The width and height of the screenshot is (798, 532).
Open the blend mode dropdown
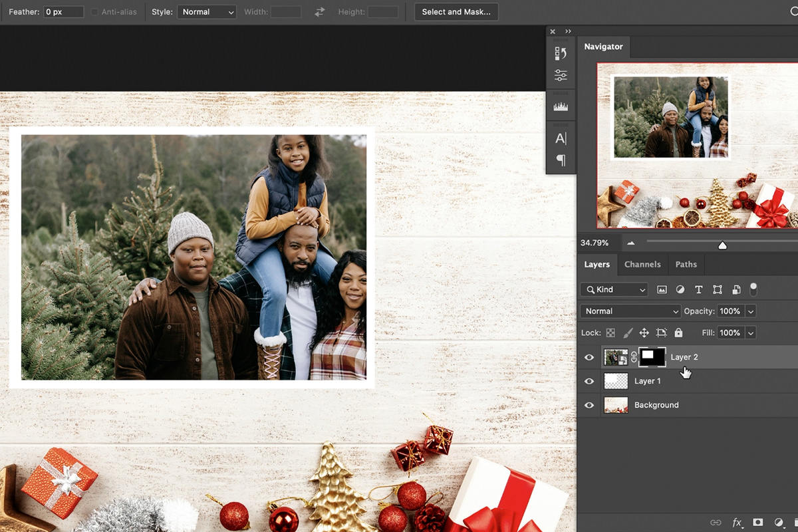630,311
